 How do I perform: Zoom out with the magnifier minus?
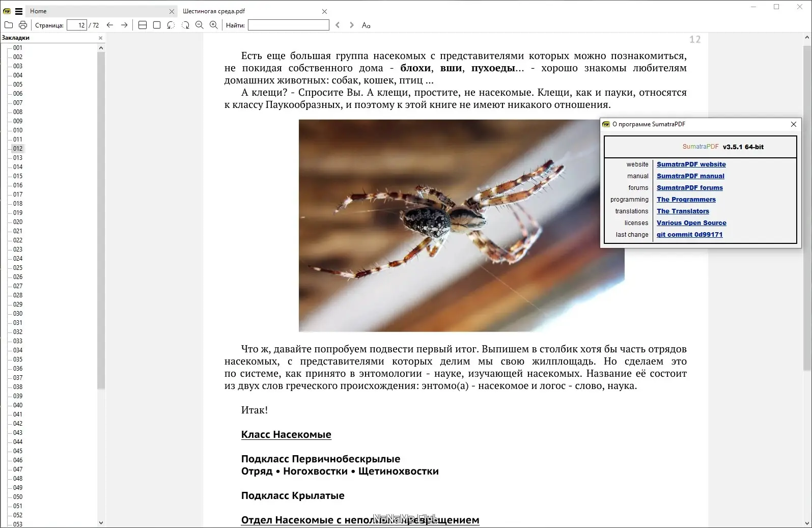[x=200, y=25]
